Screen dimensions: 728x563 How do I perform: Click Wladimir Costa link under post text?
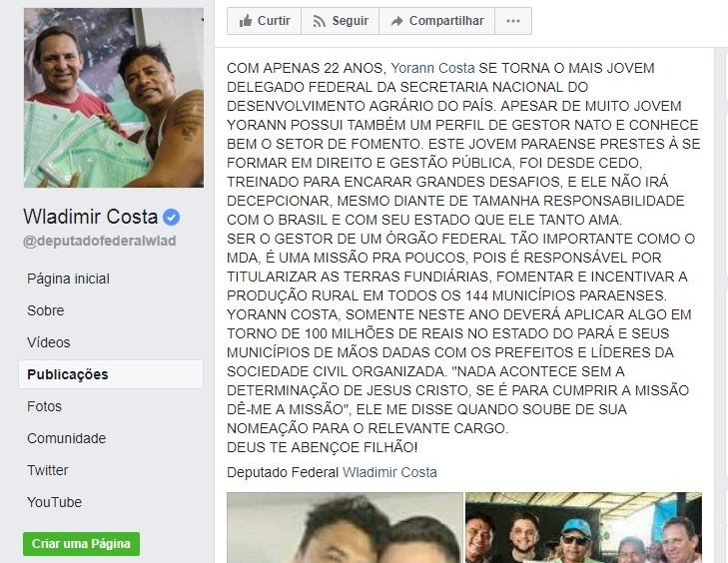click(x=389, y=472)
